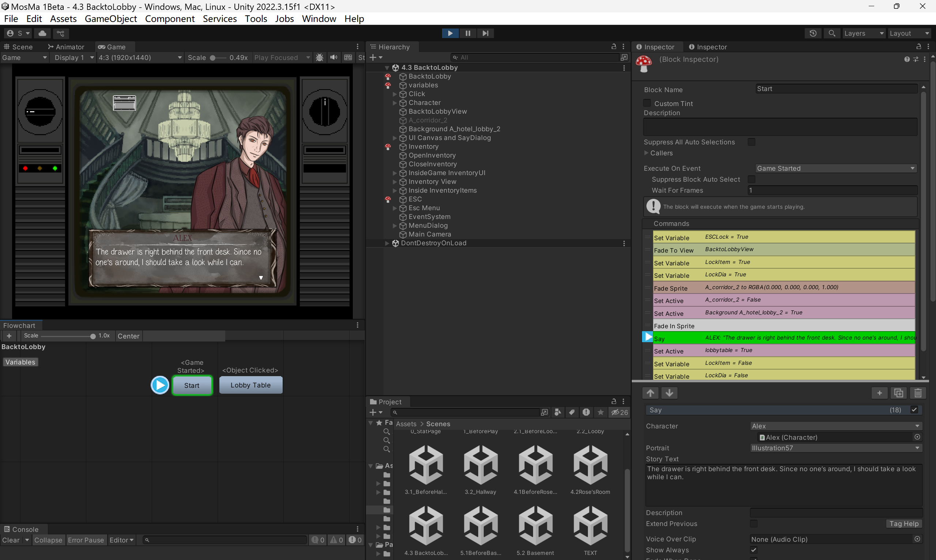Open the version control icon
This screenshot has height=560, width=936.
(60, 33)
